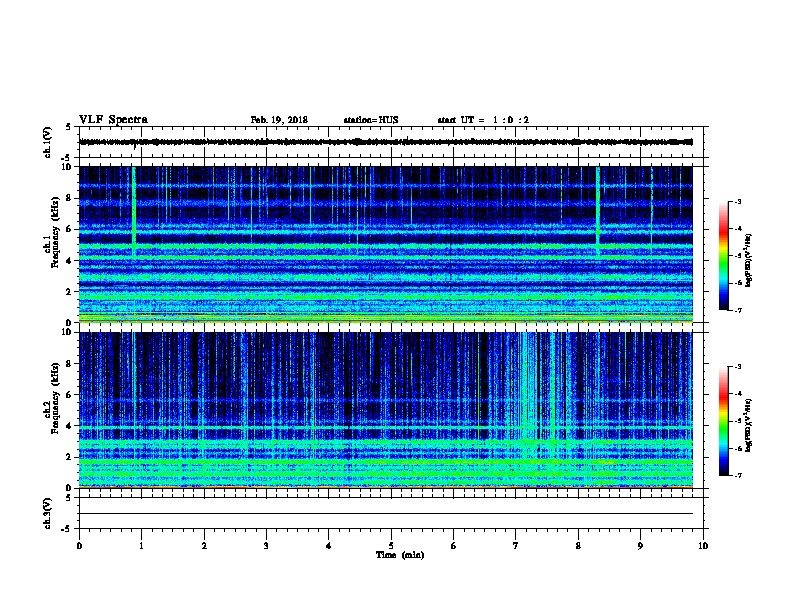Click the "VLF Spectra" plot title

[x=113, y=120]
